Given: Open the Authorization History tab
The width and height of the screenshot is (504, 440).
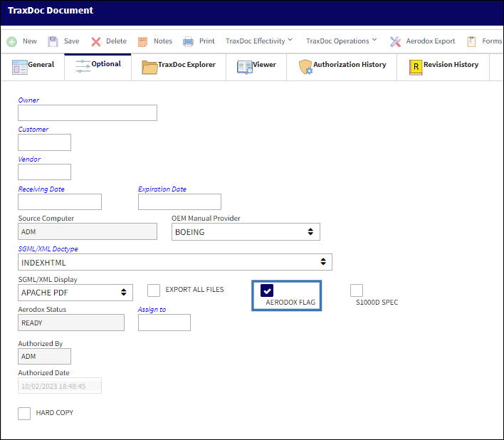Looking at the screenshot, I should pyautogui.click(x=342, y=67).
